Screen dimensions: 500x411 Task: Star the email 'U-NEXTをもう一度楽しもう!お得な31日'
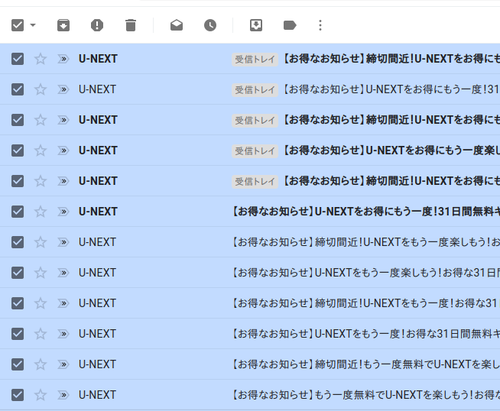[x=40, y=273]
